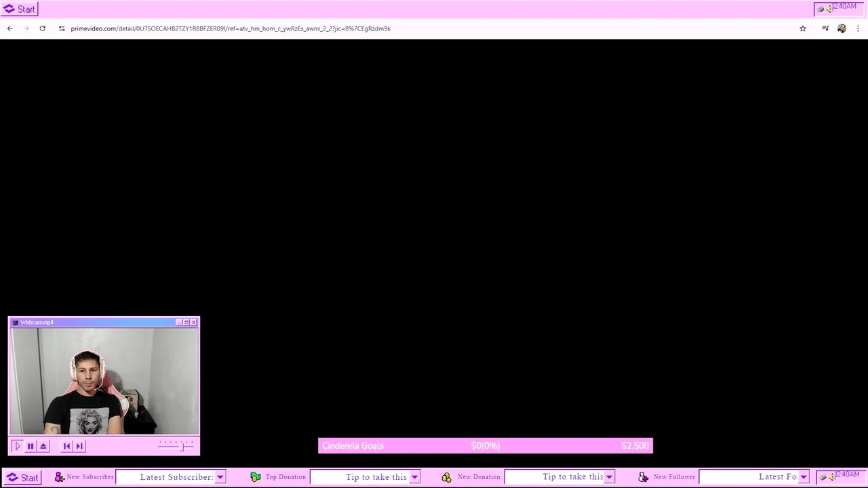Expand the Latest Subscriber dropdown arrow
Screen dimensions: 868x488
[220, 477]
